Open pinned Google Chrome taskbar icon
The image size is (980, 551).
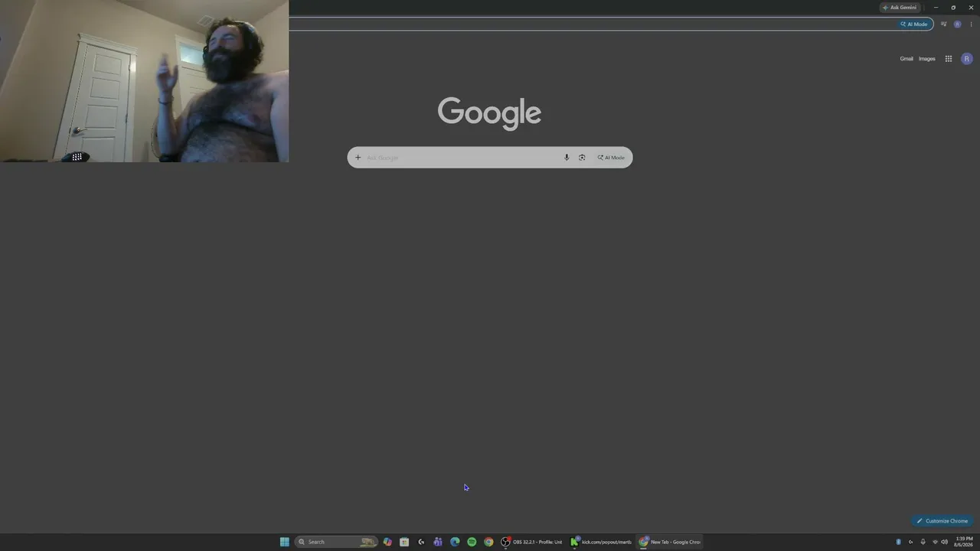coord(488,542)
